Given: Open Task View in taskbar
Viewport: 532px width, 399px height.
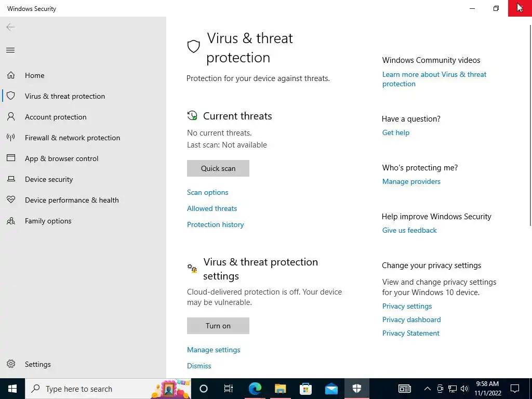Looking at the screenshot, I should 229,389.
